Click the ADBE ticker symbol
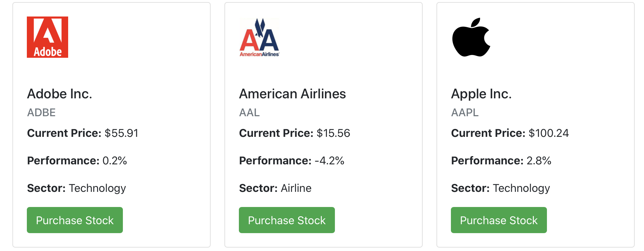Image resolution: width=644 pixels, height=251 pixels. (41, 112)
